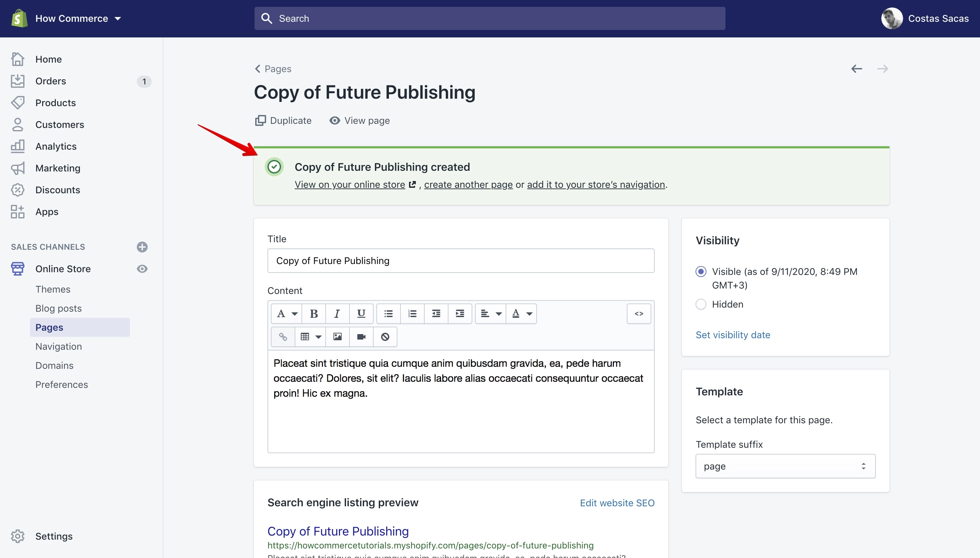Image resolution: width=980 pixels, height=558 pixels.
Task: Click the indent icon
Action: 460,314
